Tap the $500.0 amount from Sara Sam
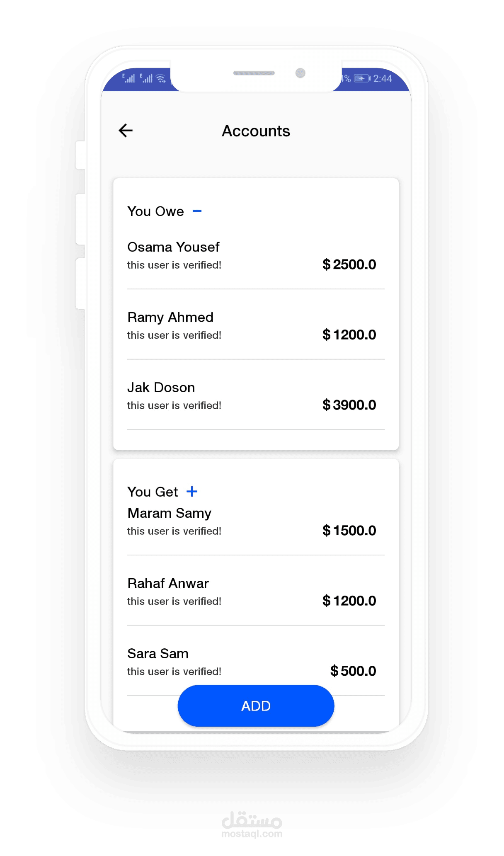 tap(353, 671)
